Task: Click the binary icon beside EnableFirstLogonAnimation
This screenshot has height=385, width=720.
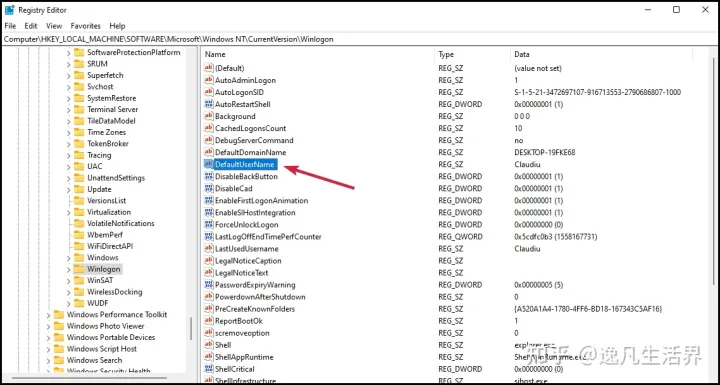Action: (209, 200)
